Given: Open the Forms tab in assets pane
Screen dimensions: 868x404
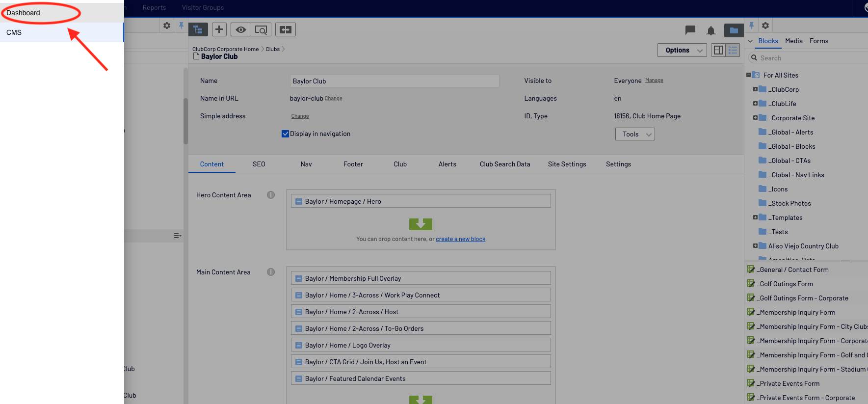Looking at the screenshot, I should point(819,41).
